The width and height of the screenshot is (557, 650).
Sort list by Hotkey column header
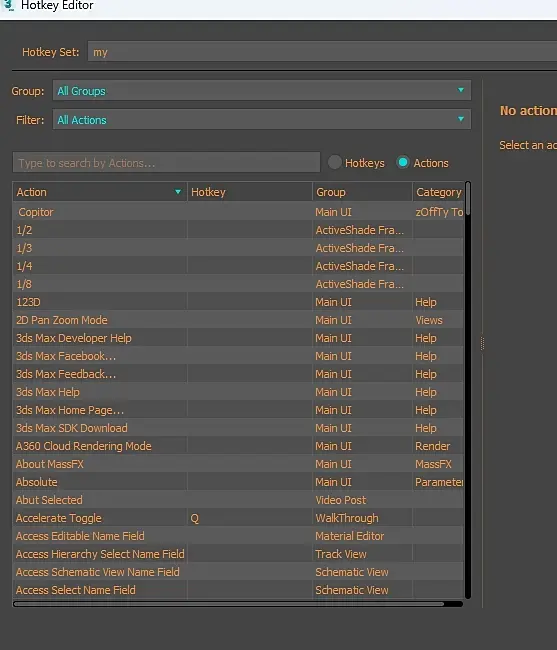[249, 192]
